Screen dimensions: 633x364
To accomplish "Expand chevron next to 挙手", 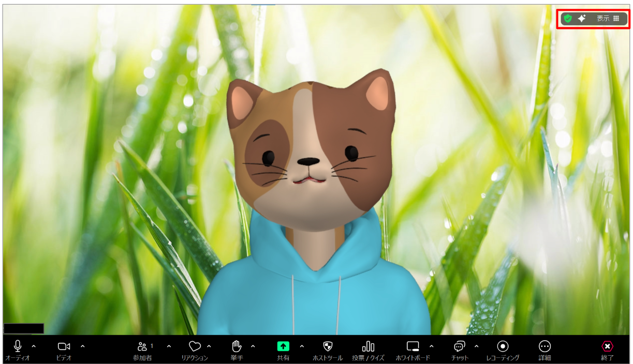I will click(253, 346).
